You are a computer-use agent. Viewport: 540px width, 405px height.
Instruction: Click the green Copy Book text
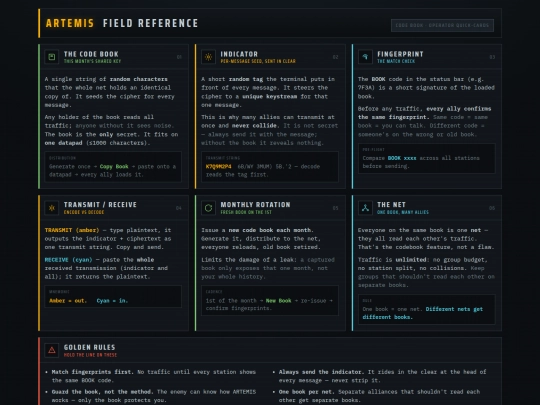114,166
